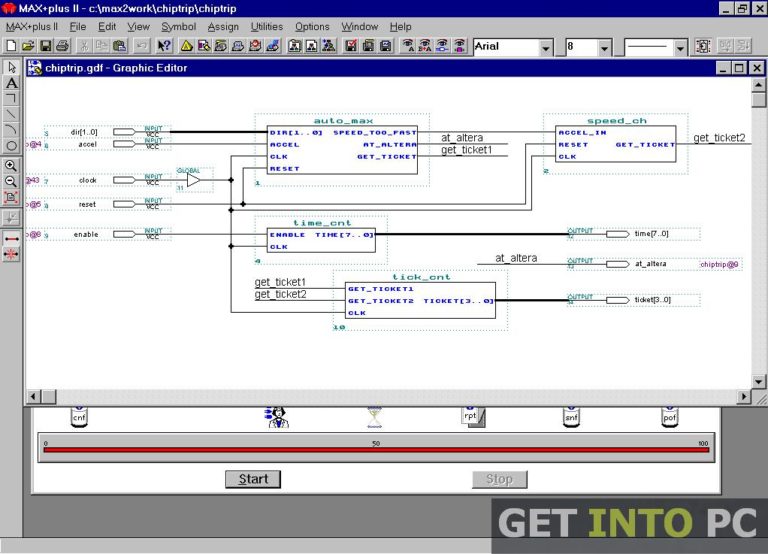Select the speed_ch symbol block
This screenshot has width=768, height=554.
tap(616, 144)
